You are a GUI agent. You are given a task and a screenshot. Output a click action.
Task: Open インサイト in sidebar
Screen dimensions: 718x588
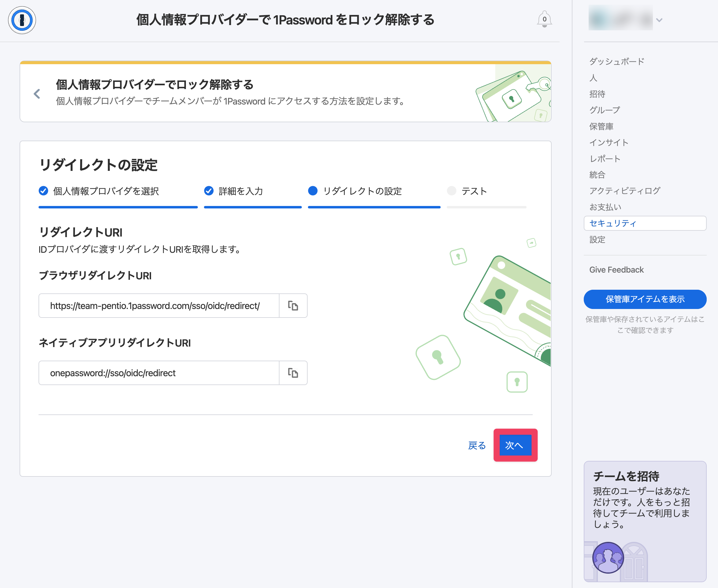(x=609, y=143)
